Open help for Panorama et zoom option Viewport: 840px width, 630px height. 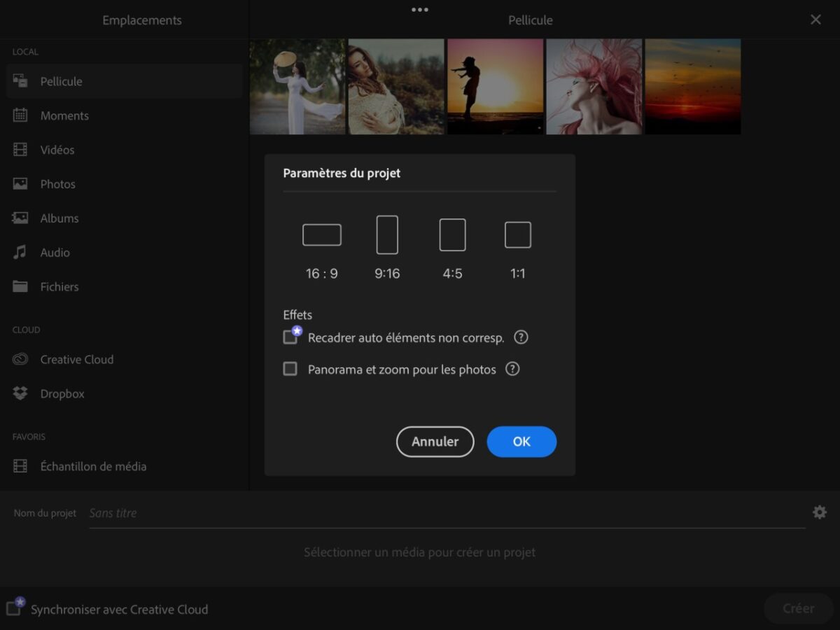click(512, 369)
